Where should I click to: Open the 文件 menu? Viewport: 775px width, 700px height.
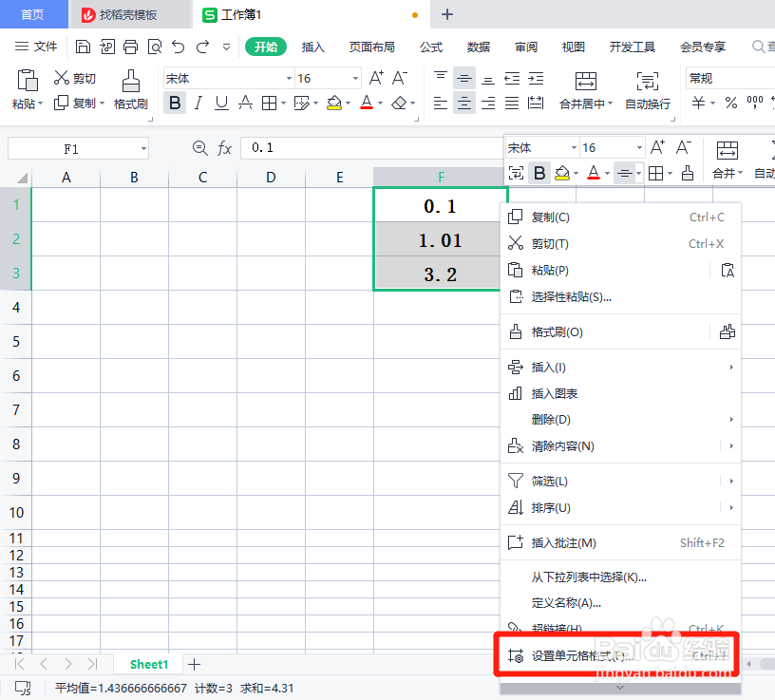click(x=36, y=47)
